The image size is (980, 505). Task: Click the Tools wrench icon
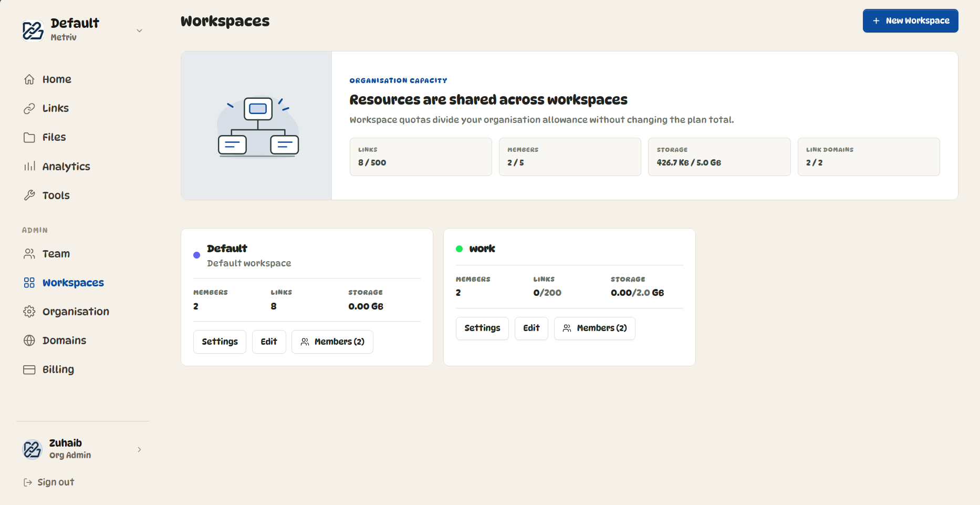[x=29, y=195]
